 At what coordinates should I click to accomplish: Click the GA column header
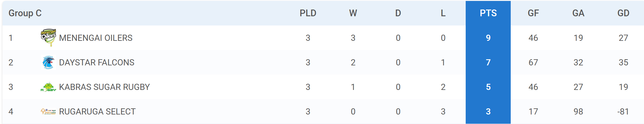click(578, 13)
